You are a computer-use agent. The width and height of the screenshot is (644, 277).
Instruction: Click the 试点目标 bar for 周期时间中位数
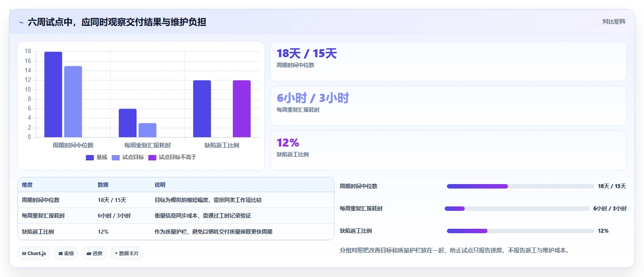(73, 101)
